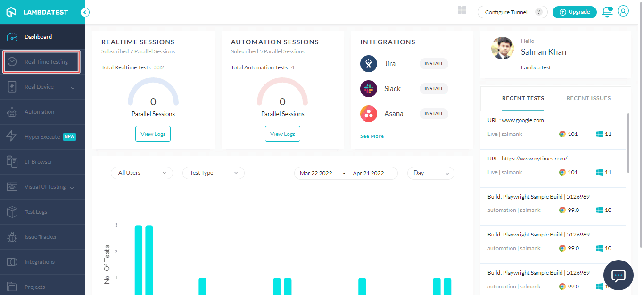Open the notifications bell
Screen dimensions: 644x295
point(607,12)
